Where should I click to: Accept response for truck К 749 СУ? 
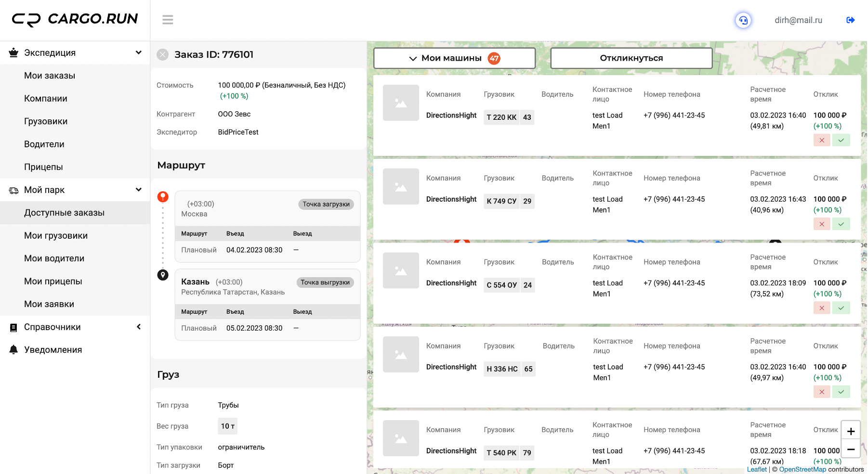841,224
